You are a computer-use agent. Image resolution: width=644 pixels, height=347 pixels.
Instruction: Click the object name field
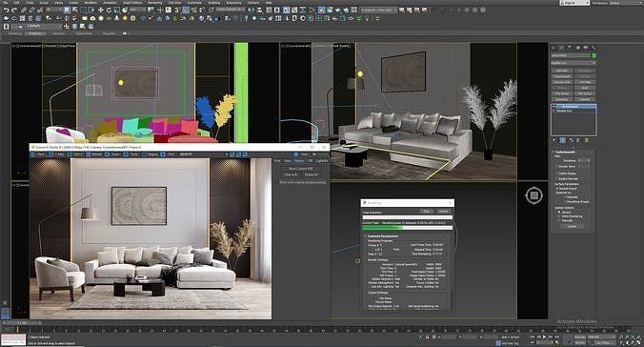pyautogui.click(x=571, y=55)
